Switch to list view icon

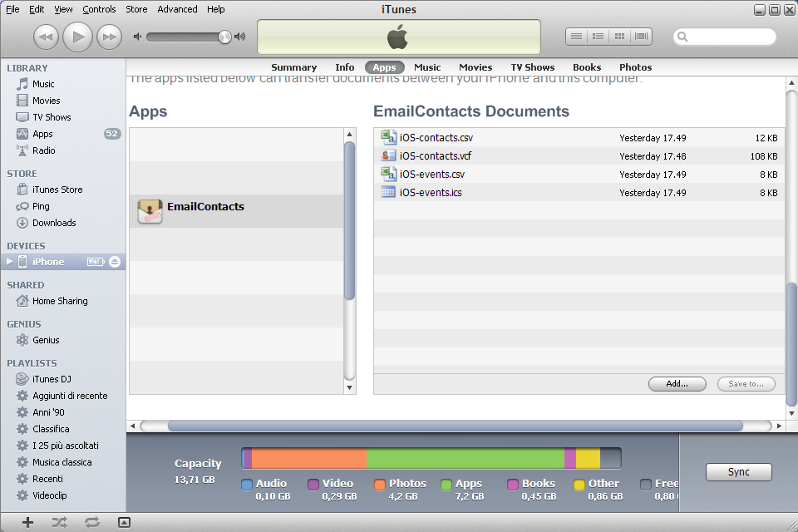pos(576,36)
